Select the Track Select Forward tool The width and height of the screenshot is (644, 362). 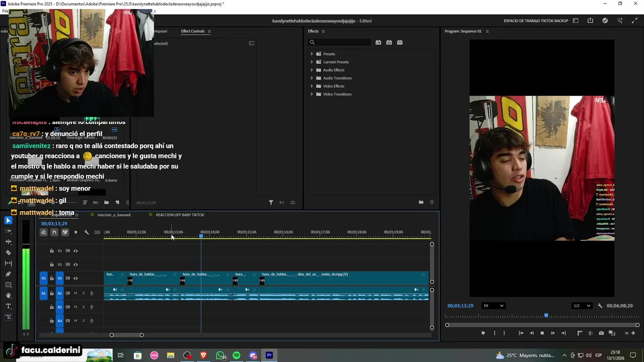point(8,231)
